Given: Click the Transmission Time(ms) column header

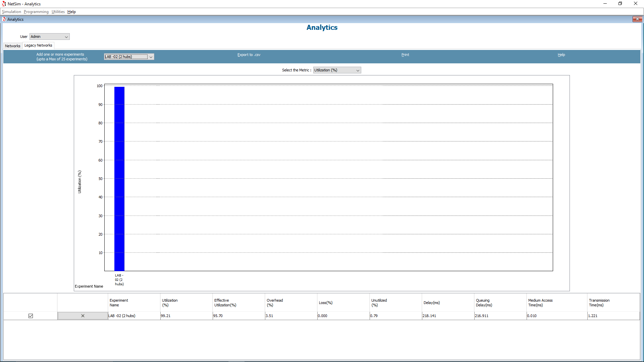Looking at the screenshot, I should pyautogui.click(x=613, y=303).
